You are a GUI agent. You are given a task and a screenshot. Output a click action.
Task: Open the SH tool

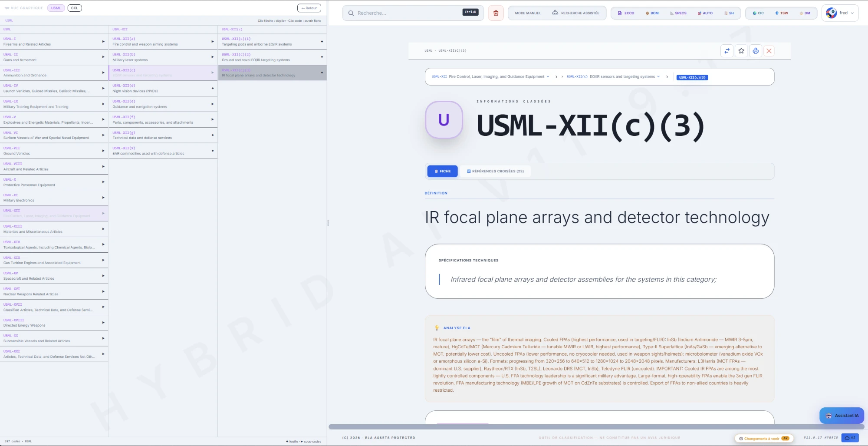729,13
